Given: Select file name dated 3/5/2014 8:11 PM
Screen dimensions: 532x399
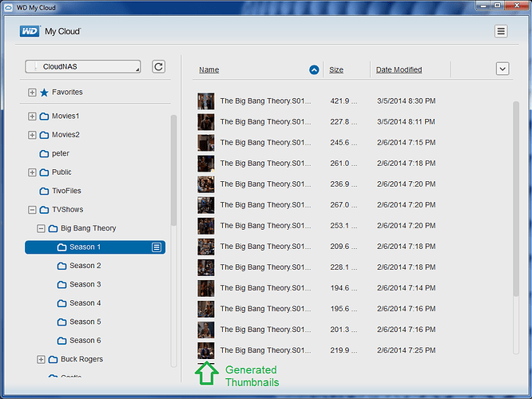Looking at the screenshot, I should coord(265,122).
